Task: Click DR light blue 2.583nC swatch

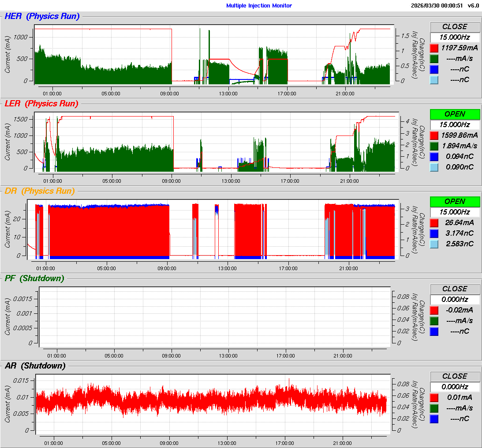Action: pos(434,244)
